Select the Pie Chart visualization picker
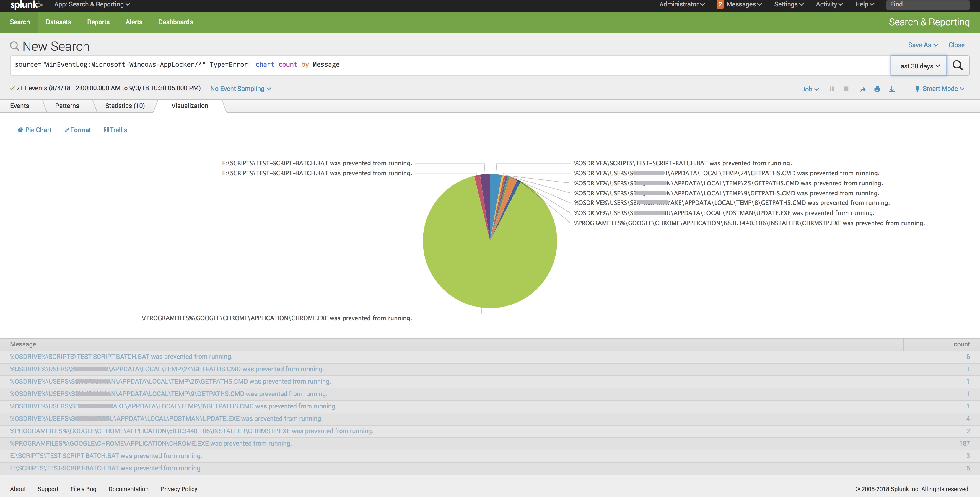The image size is (980, 497). pos(34,130)
